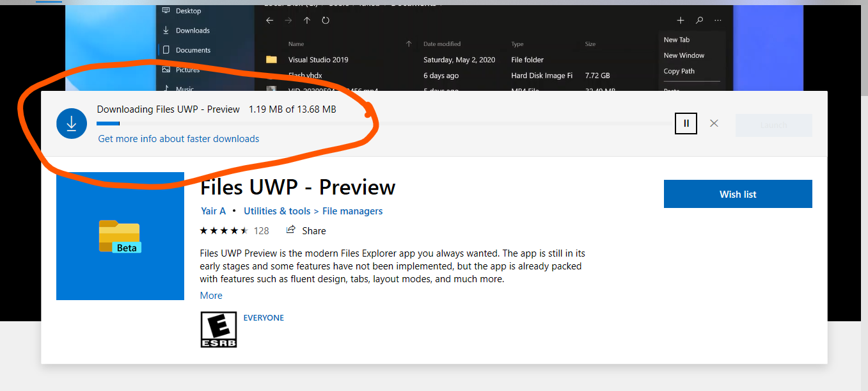Open the three-dots menu in the preview screenshot
Screen dimensions: 868x391
coord(718,20)
